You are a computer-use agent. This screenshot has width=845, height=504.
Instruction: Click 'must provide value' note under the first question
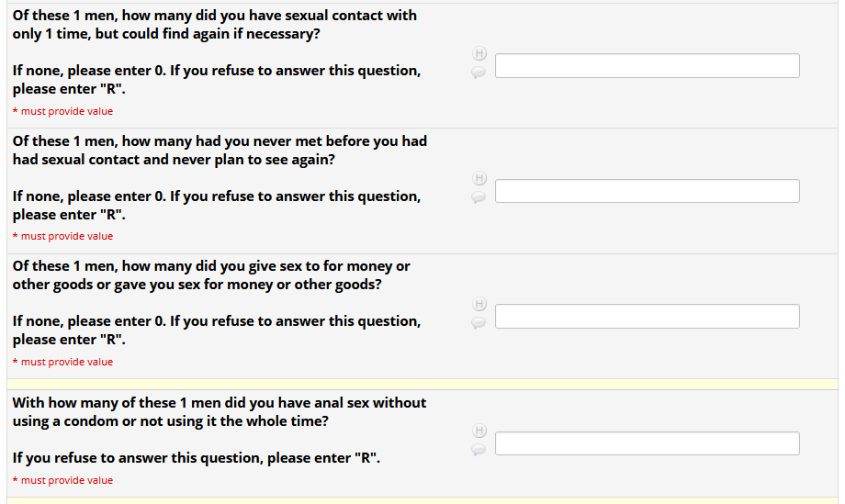point(66,111)
